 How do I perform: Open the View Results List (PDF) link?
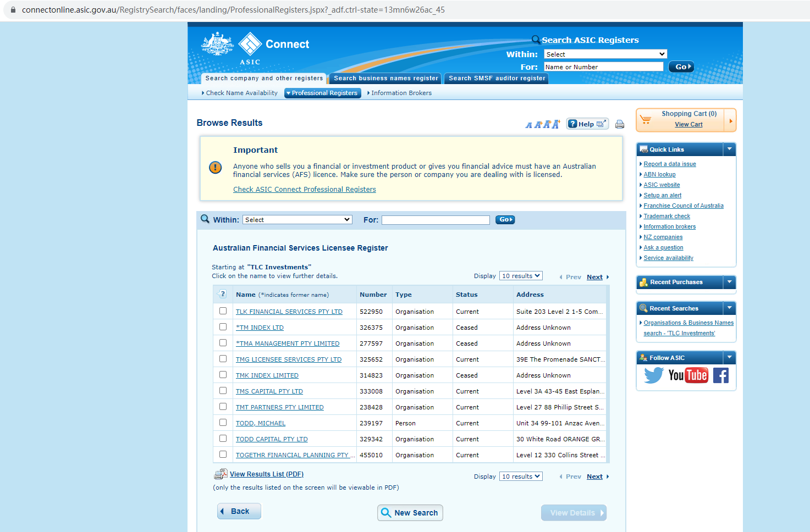point(267,474)
